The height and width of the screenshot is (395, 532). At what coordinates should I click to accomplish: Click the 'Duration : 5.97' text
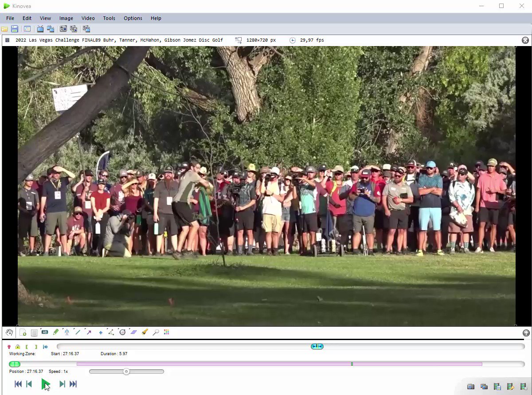(x=114, y=354)
